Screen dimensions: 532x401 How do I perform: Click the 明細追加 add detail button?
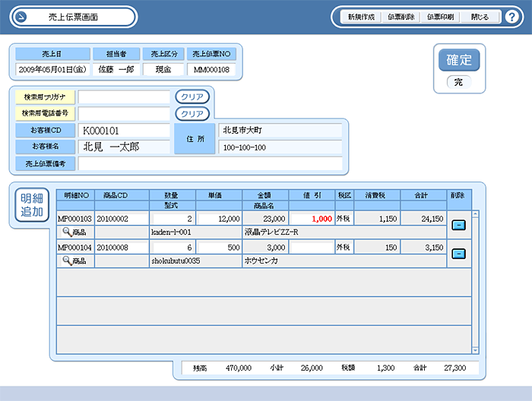[x=32, y=204]
